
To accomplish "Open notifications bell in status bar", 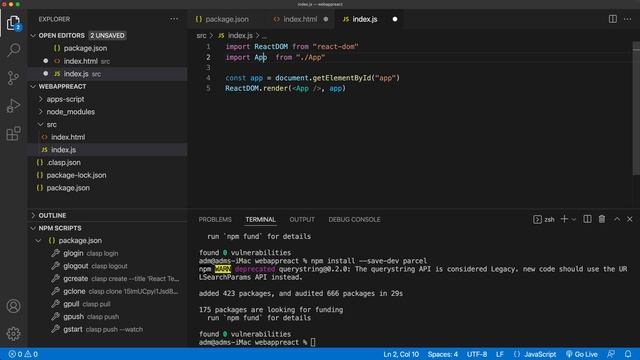I will pos(628,354).
